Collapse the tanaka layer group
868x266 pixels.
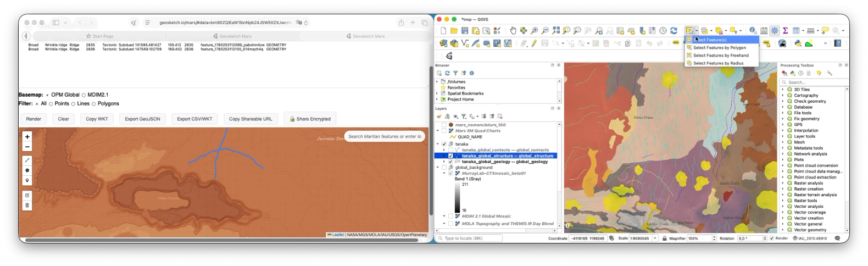click(438, 144)
